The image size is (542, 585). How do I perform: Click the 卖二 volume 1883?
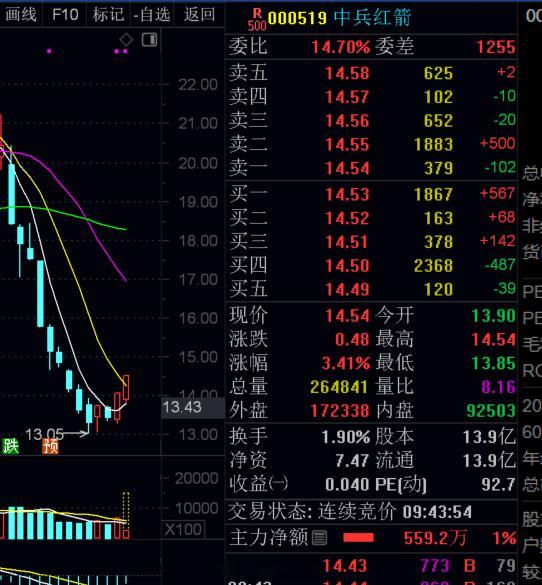coord(434,144)
